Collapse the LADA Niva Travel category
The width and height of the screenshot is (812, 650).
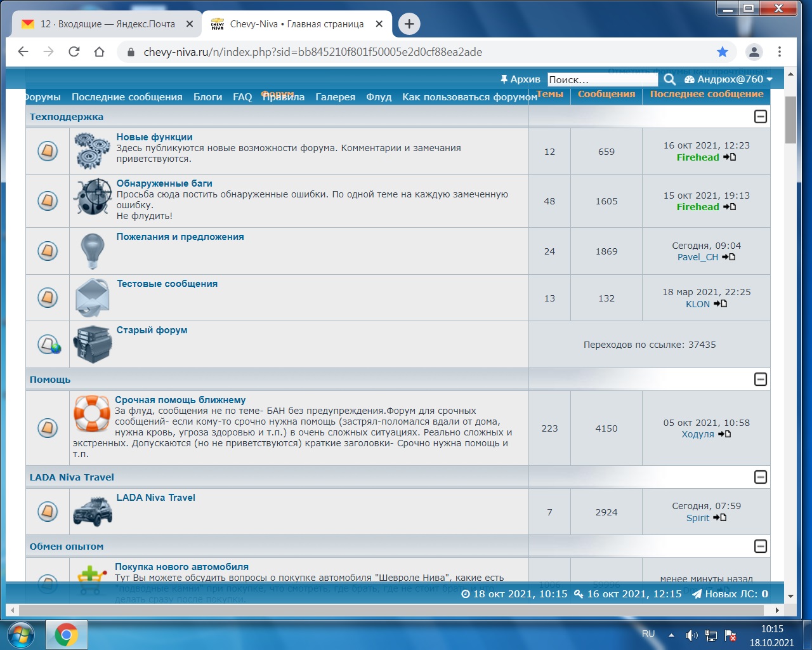tap(761, 477)
